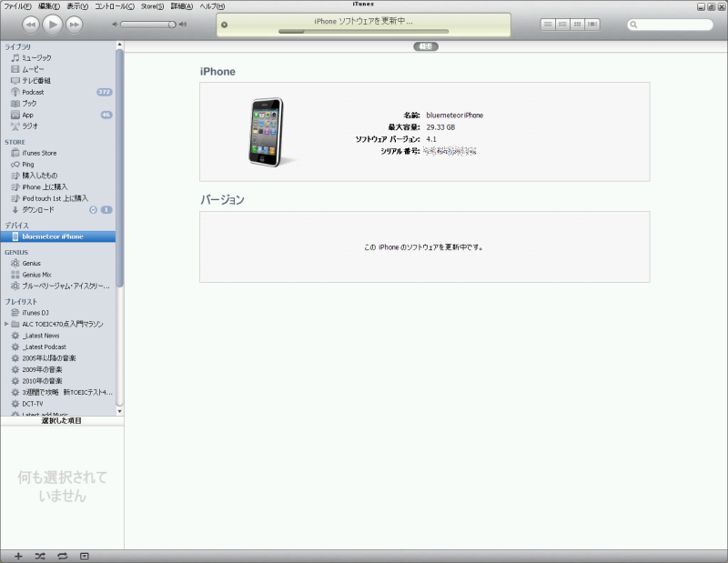
Task: Click the ダウンロード count badge 1
Action: tap(106, 210)
